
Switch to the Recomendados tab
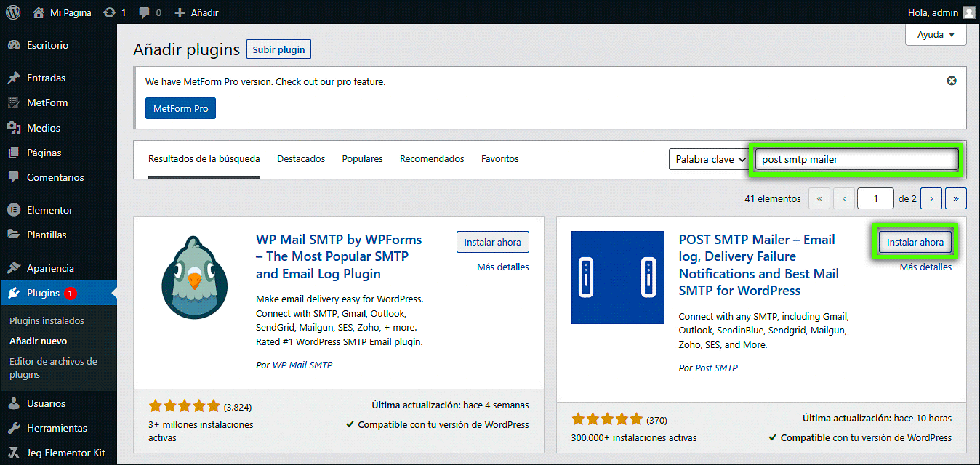point(432,158)
